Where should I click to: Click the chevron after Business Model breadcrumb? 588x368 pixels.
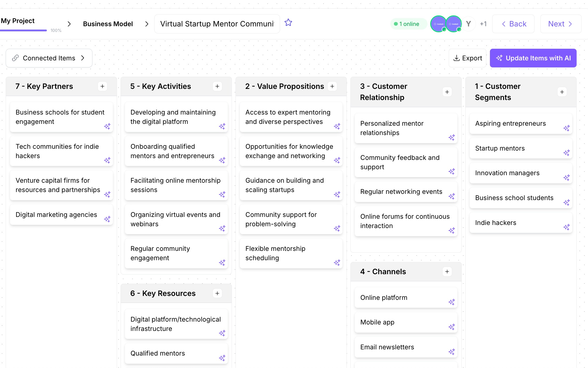[x=147, y=24]
